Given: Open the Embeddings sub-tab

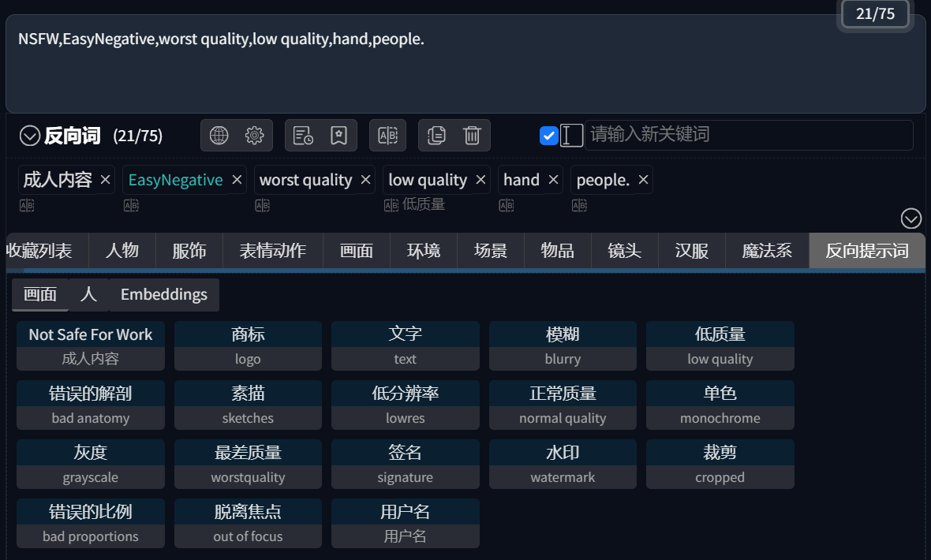Looking at the screenshot, I should tap(164, 294).
